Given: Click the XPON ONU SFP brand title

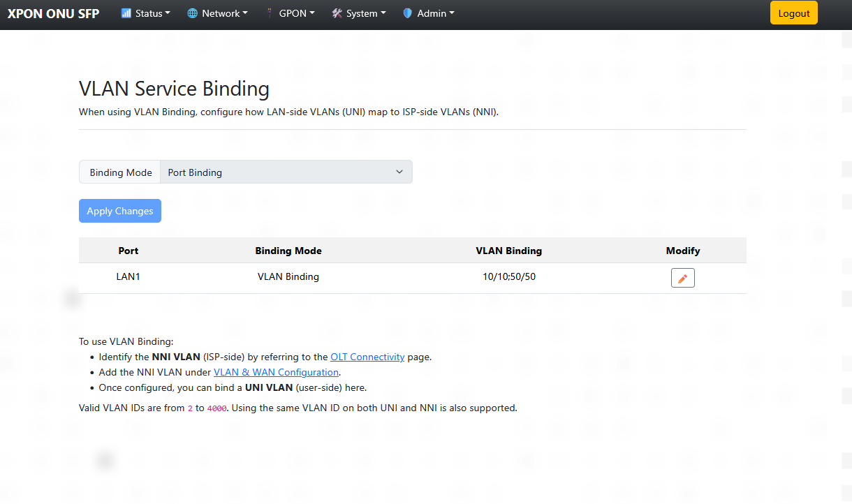Looking at the screenshot, I should click(53, 13).
